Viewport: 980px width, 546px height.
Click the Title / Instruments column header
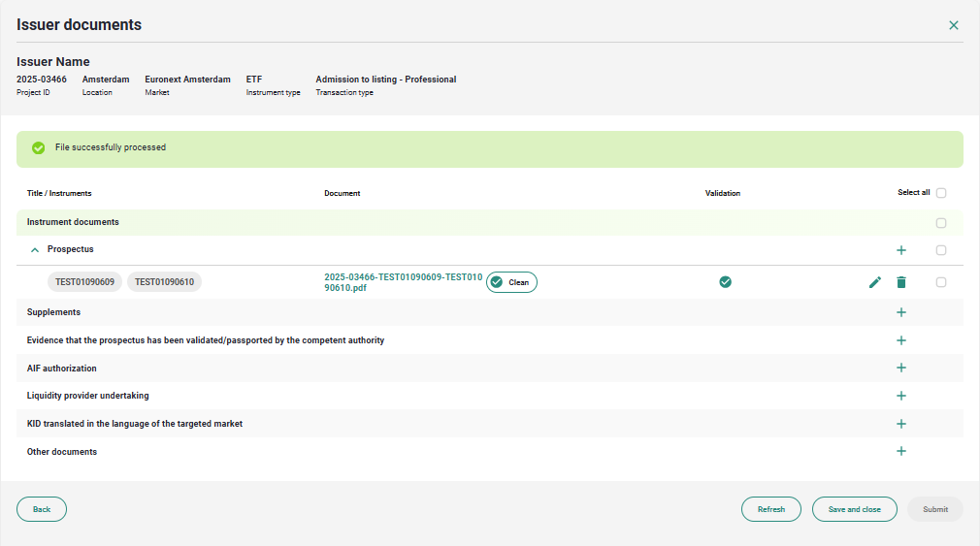point(59,194)
